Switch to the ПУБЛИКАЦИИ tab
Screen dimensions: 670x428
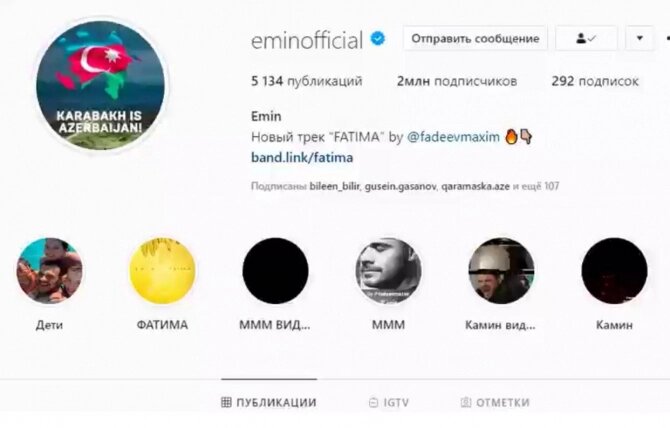click(269, 402)
